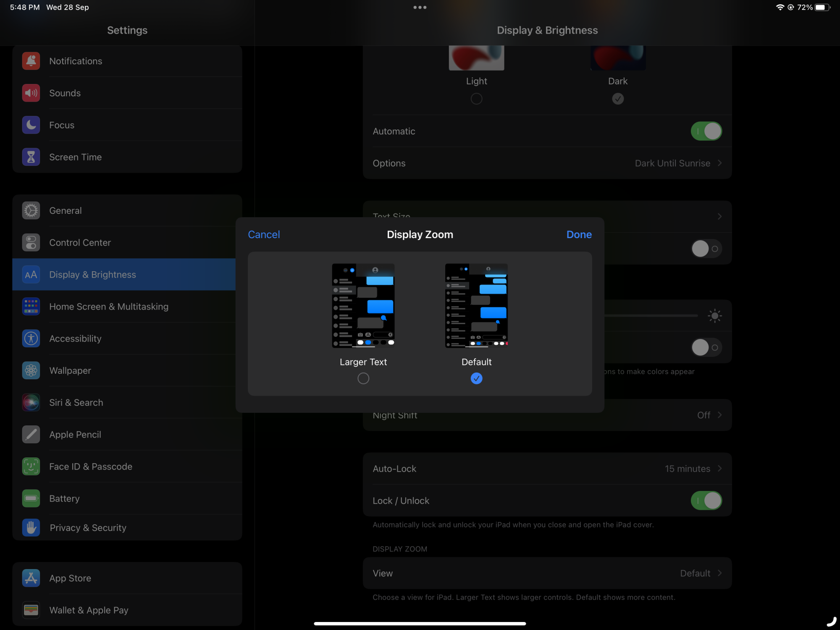
Task: Expand Options Dark Until Sunrise chevron
Action: (719, 163)
